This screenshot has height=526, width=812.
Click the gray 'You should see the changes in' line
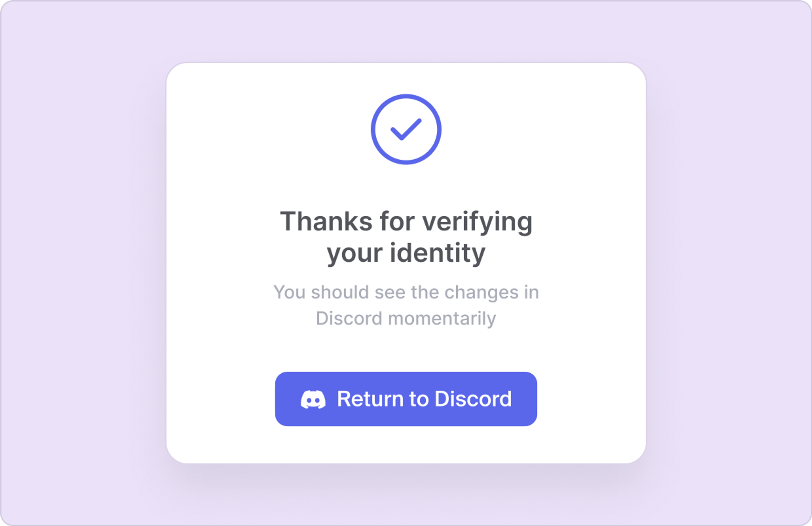tap(406, 292)
